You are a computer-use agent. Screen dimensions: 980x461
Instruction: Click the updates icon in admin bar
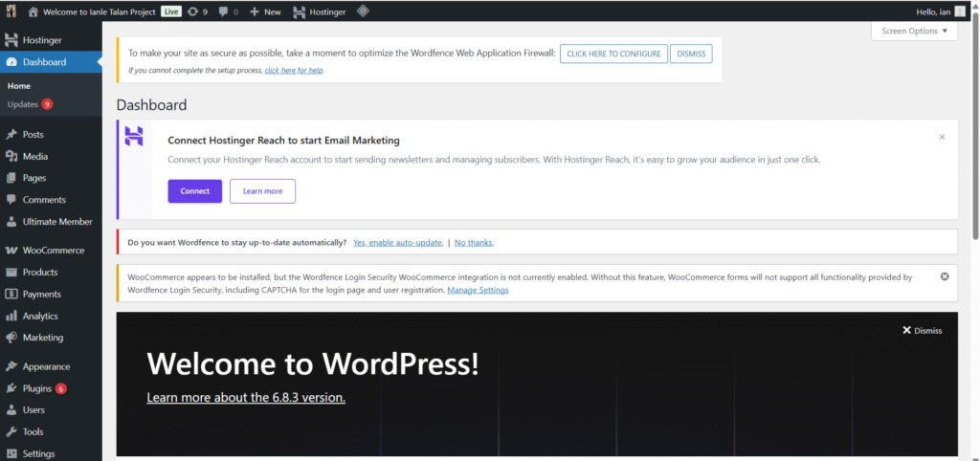coord(193,11)
